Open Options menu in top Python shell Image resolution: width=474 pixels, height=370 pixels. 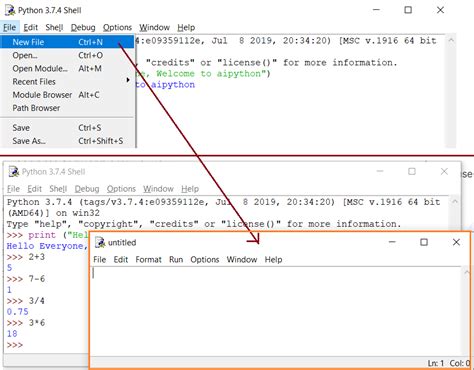point(117,27)
